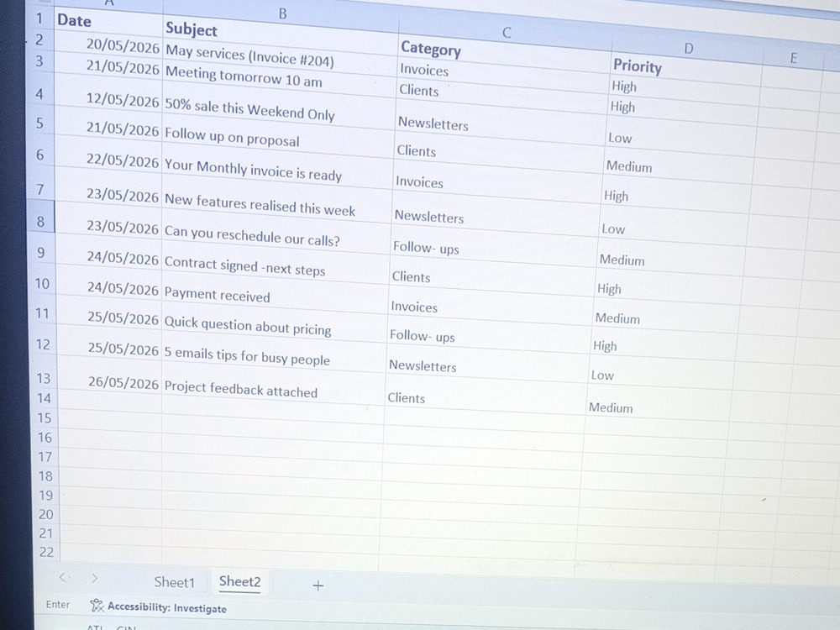
Task: Select cell 'May services (Invoice #204)'
Action: pos(281,56)
